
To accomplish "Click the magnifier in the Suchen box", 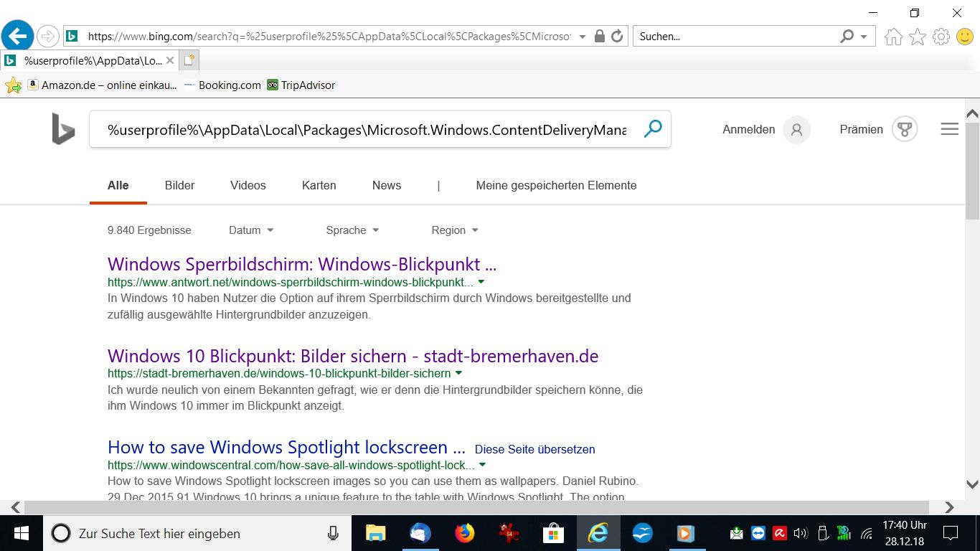I will coord(847,36).
